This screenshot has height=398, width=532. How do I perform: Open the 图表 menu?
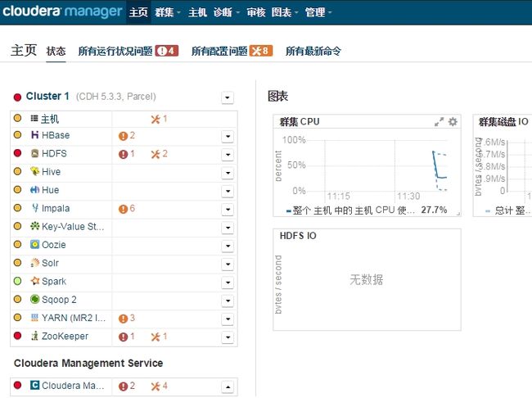tap(285, 12)
